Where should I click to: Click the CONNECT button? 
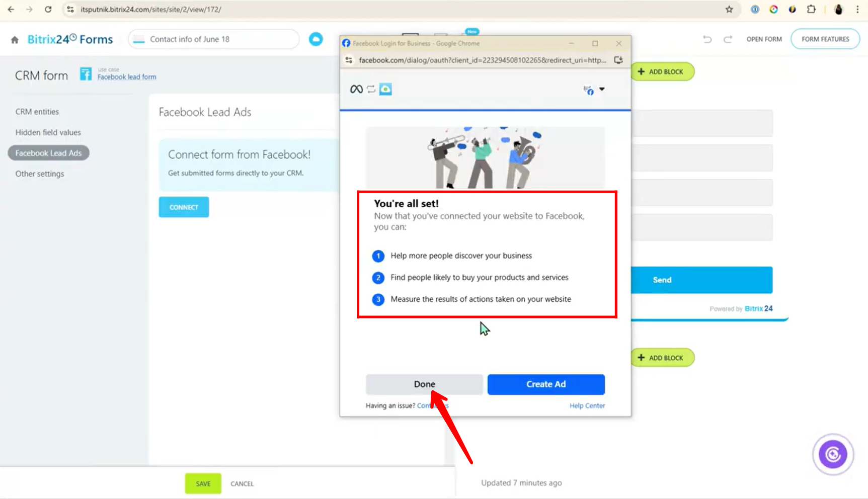click(x=184, y=207)
